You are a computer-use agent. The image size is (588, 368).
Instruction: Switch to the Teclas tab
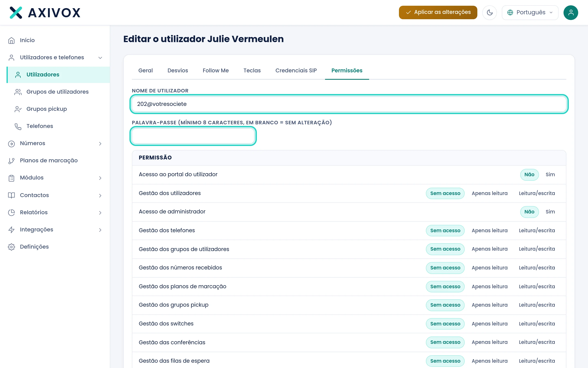point(252,71)
